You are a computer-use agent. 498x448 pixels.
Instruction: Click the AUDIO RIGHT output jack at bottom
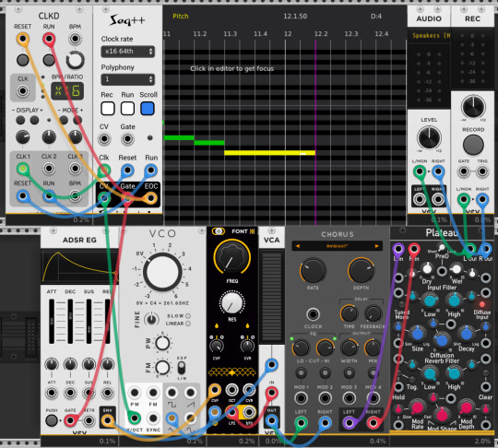[438, 199]
